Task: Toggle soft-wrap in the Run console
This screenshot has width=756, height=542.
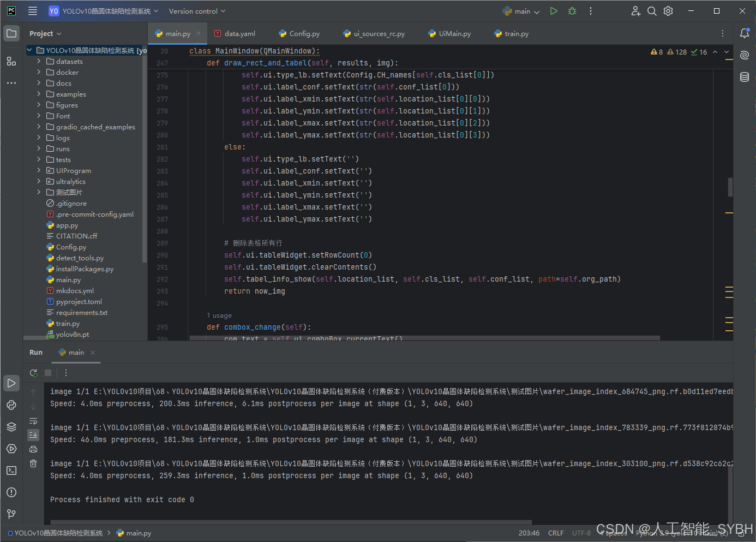Action: click(x=33, y=421)
